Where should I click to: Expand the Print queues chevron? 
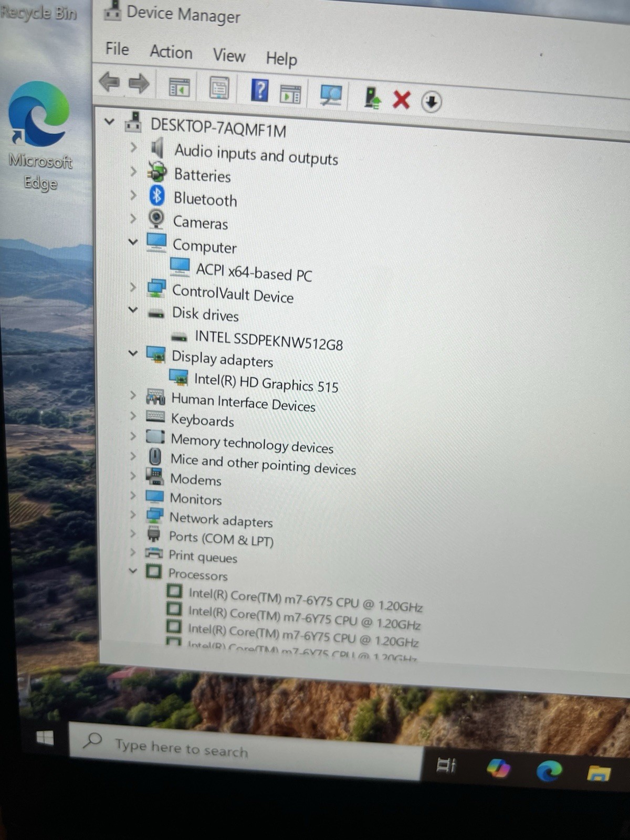point(133,552)
